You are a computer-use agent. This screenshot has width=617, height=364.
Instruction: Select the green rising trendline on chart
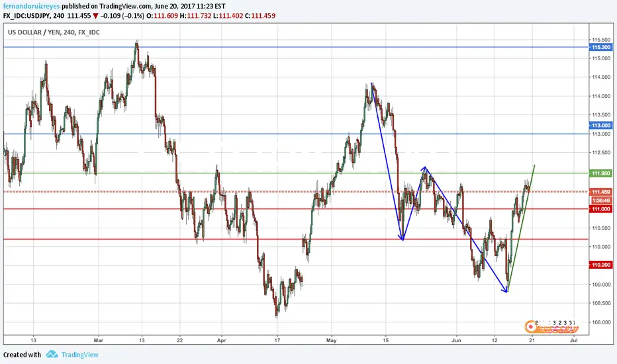point(520,228)
